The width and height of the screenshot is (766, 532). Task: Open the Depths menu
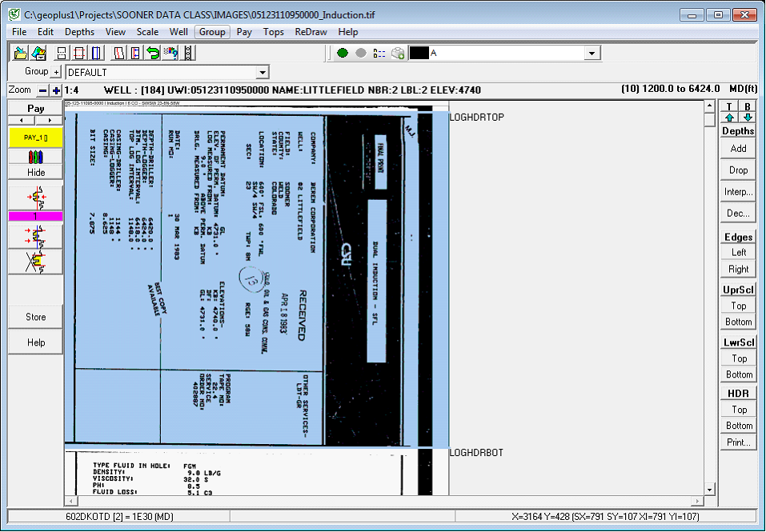pos(79,32)
